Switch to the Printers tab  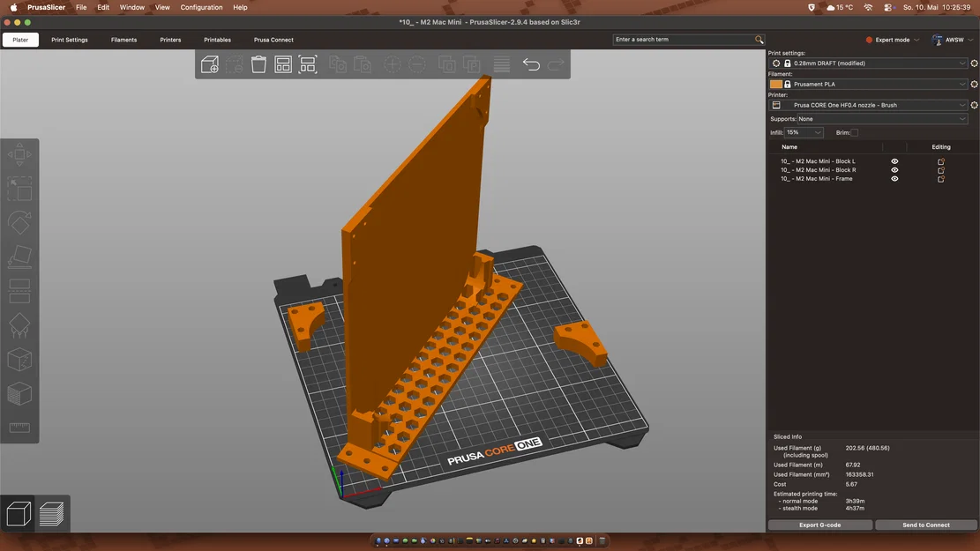(x=170, y=40)
